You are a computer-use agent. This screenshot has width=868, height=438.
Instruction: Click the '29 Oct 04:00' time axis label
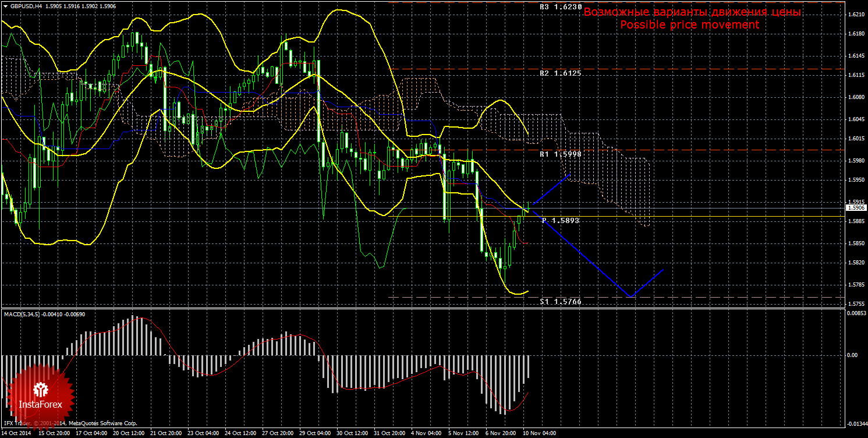tap(315, 433)
